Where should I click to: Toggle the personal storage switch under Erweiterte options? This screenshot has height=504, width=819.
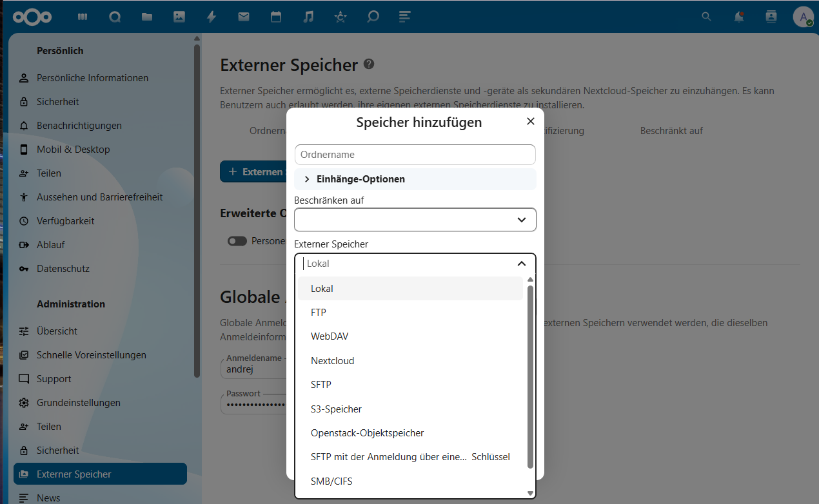(237, 241)
